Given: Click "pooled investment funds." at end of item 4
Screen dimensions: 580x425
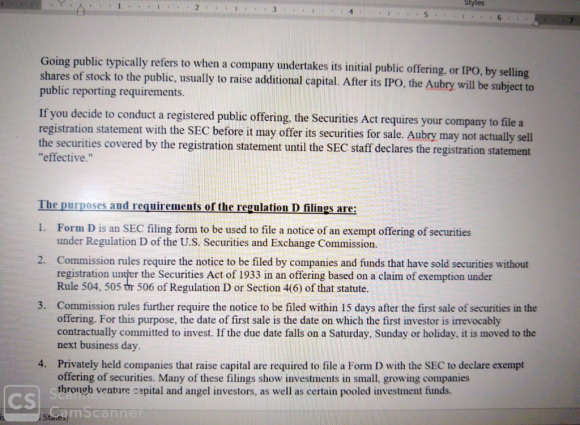Looking at the screenshot, I should [396, 391].
